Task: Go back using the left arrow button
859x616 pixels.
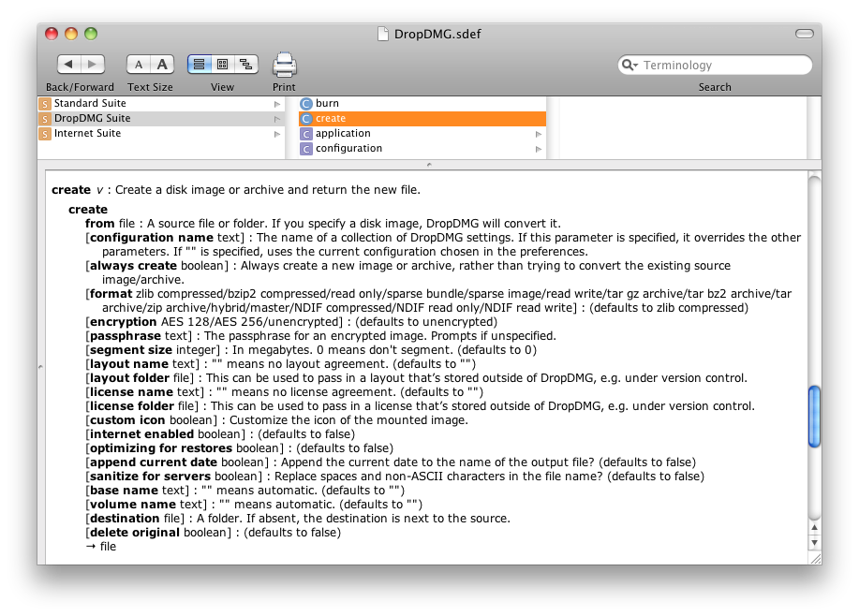Action: 69,65
